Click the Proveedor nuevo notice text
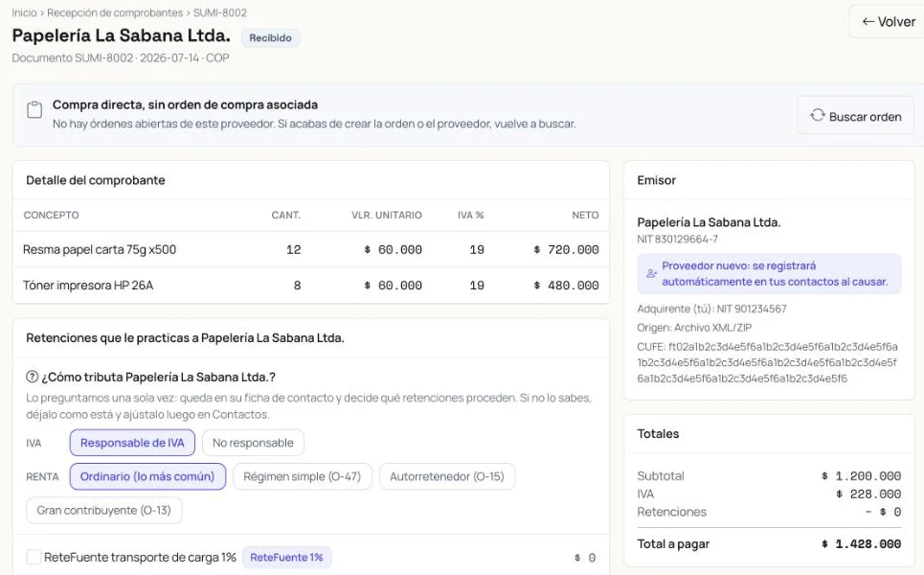Viewport: 924px width, 575px height. point(775,274)
